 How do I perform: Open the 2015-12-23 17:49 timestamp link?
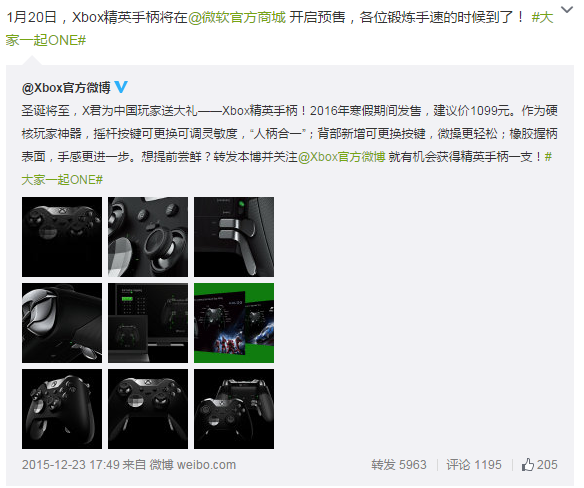71,465
